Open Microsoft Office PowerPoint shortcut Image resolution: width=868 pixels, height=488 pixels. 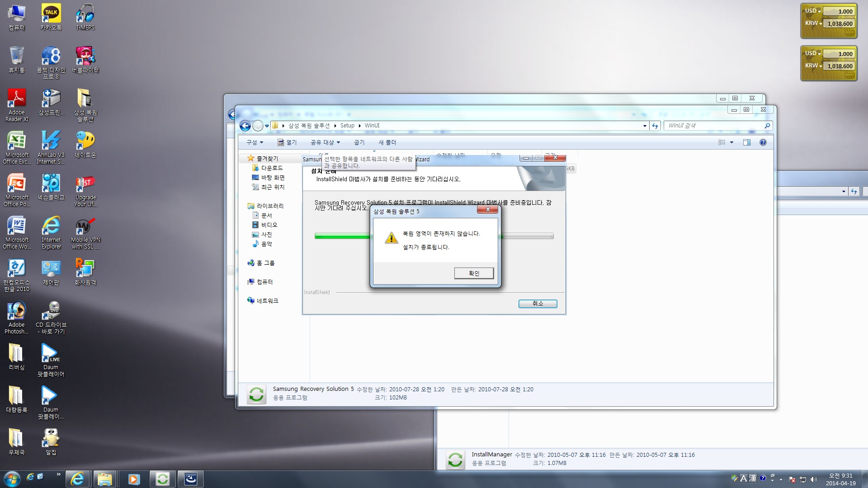(17, 190)
